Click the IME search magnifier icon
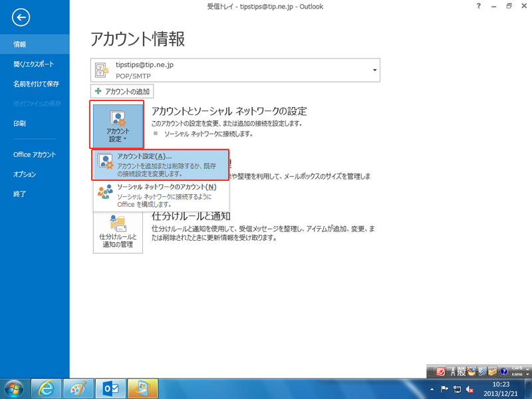Viewport: 532px width, 399px height. 482,372
